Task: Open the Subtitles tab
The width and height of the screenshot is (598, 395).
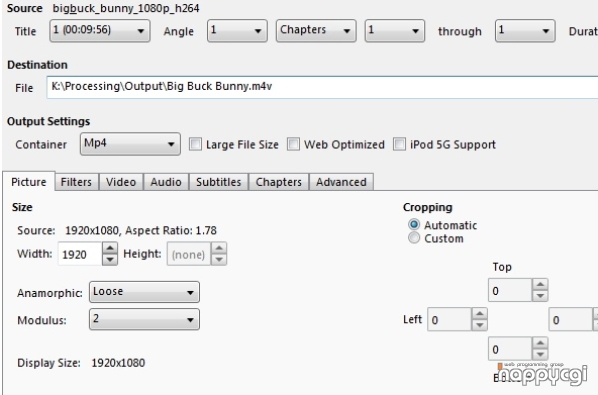Action: 219,182
